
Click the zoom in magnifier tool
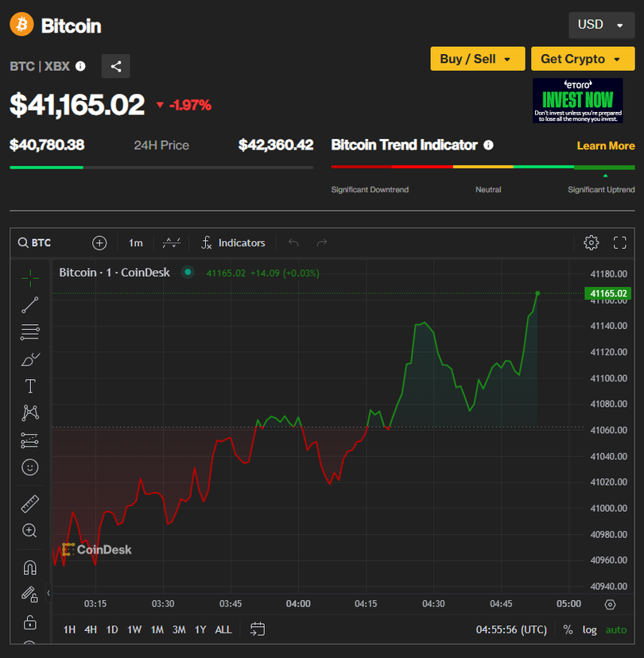[30, 531]
